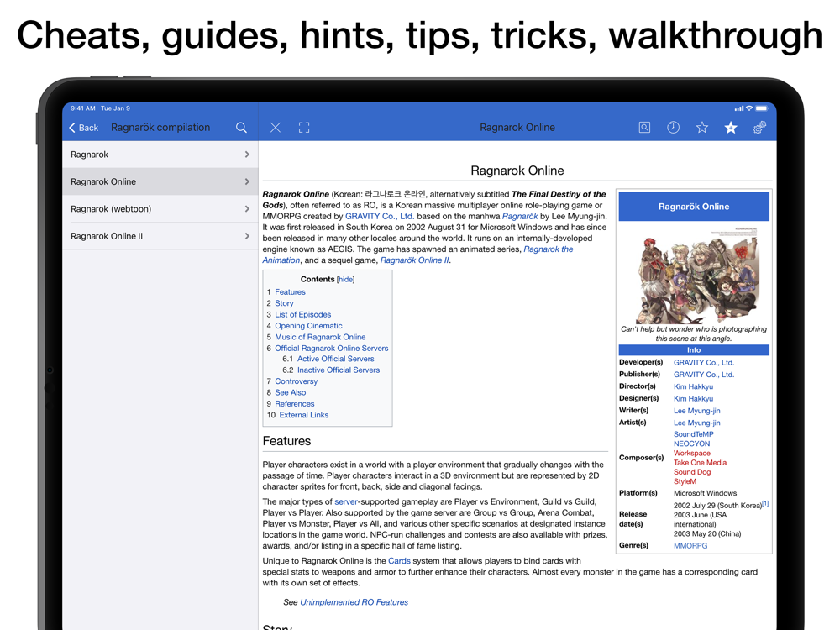Jump to Active Official Servers subsection
Screen dimensions: 840x630
tap(335, 359)
